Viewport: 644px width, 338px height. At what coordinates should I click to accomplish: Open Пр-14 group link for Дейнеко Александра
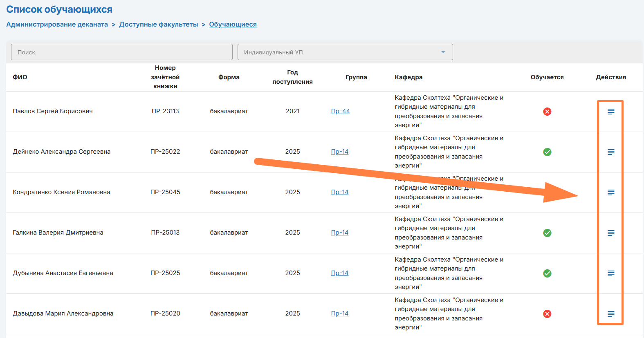point(339,152)
